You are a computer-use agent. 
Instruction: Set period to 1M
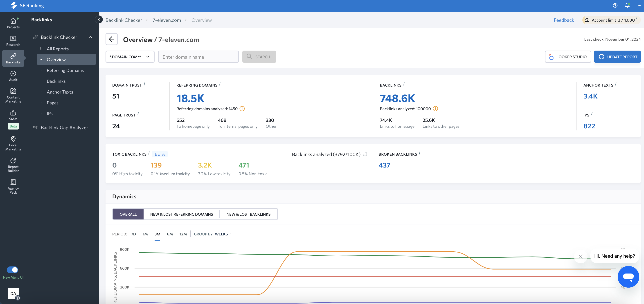(145, 234)
